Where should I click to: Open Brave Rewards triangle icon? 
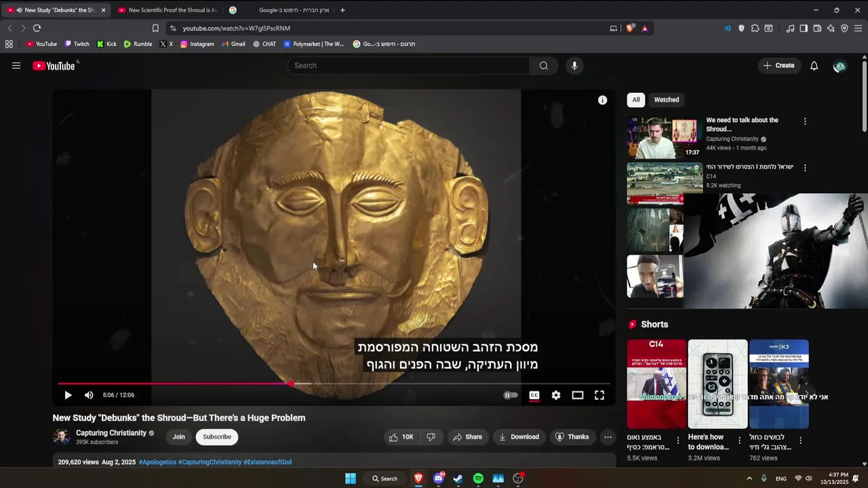pyautogui.click(x=644, y=28)
